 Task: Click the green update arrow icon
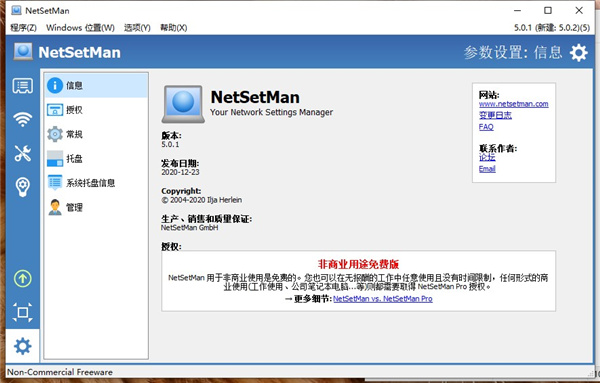pyautogui.click(x=23, y=278)
